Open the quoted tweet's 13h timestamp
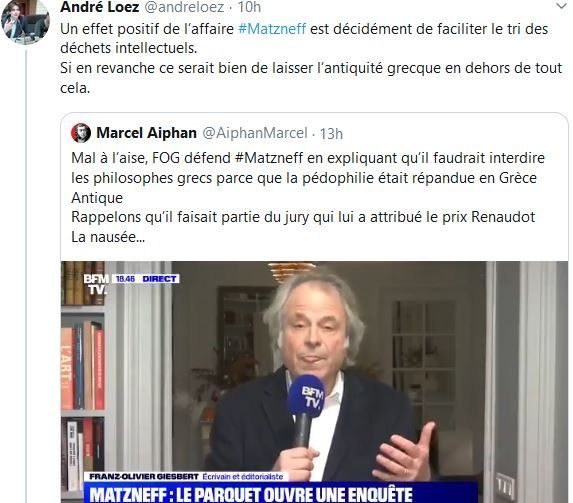 click(x=331, y=134)
